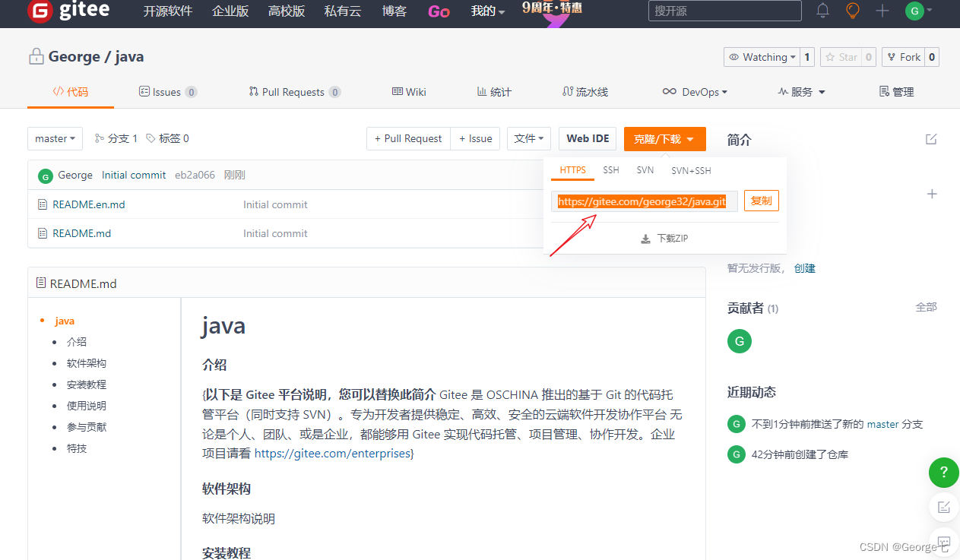This screenshot has height=560, width=960.
Task: Switch to the SSH clone tab
Action: (x=610, y=170)
